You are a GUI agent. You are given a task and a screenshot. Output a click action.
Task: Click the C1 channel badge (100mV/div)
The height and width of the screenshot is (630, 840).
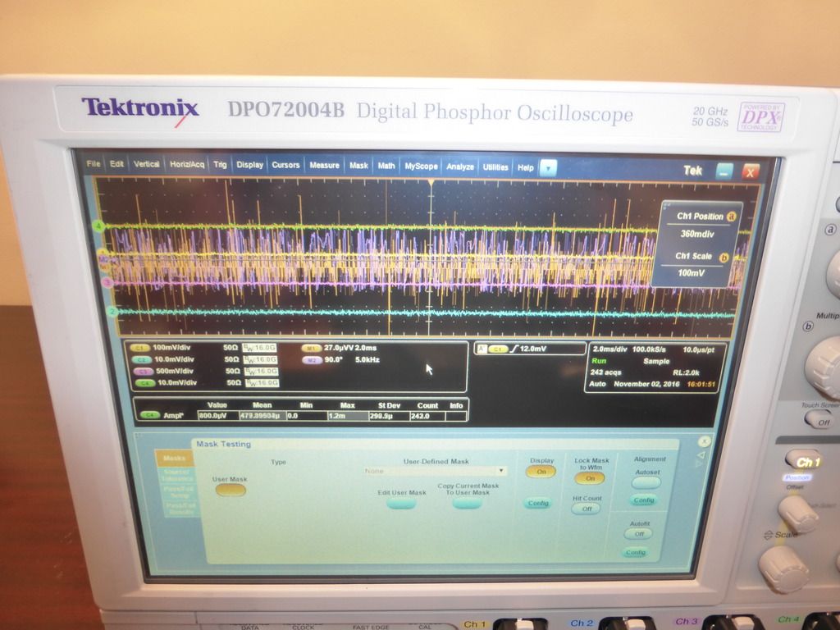tap(139, 348)
